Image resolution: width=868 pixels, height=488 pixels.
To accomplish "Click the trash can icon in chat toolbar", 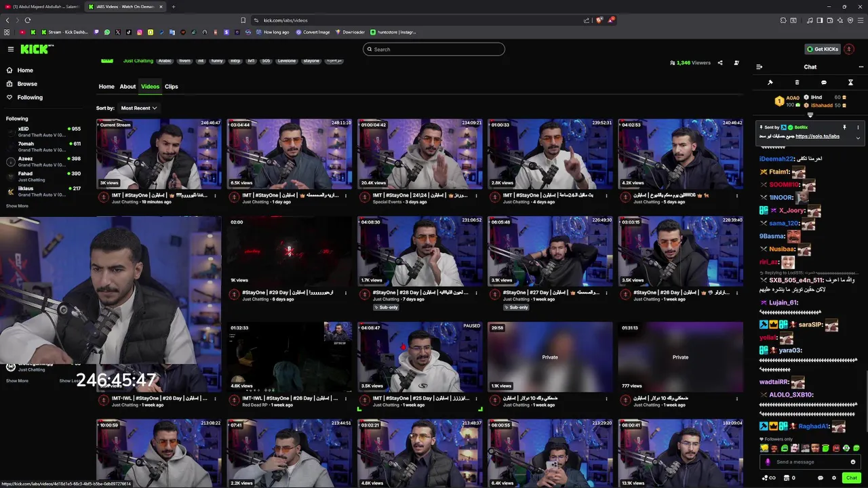I will [x=797, y=83].
